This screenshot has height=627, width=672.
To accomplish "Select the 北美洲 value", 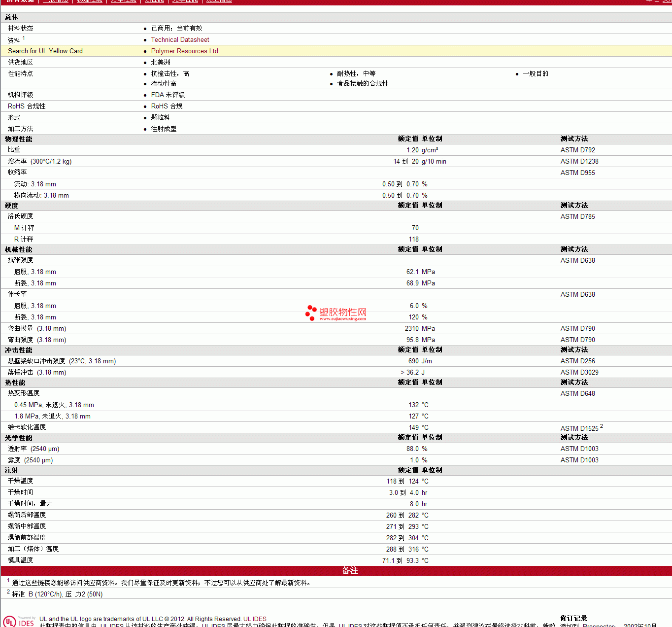I will tap(161, 63).
